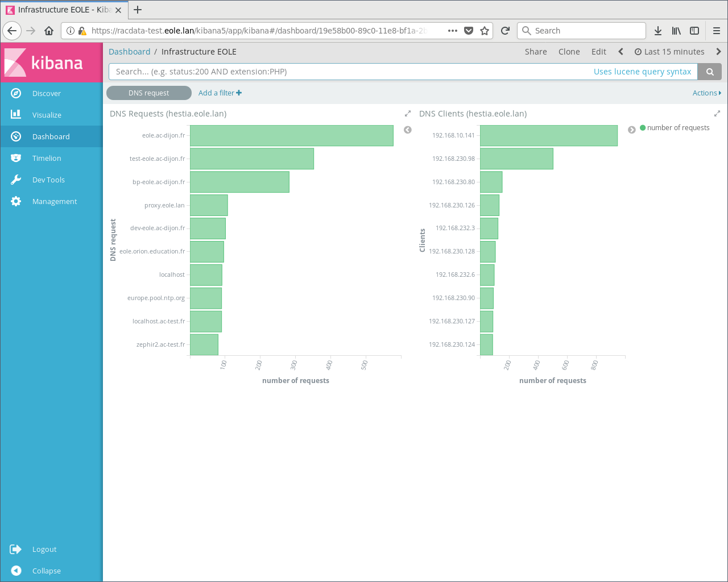This screenshot has width=728, height=582.
Task: Open the Last 15 minutes time picker
Action: (x=669, y=52)
